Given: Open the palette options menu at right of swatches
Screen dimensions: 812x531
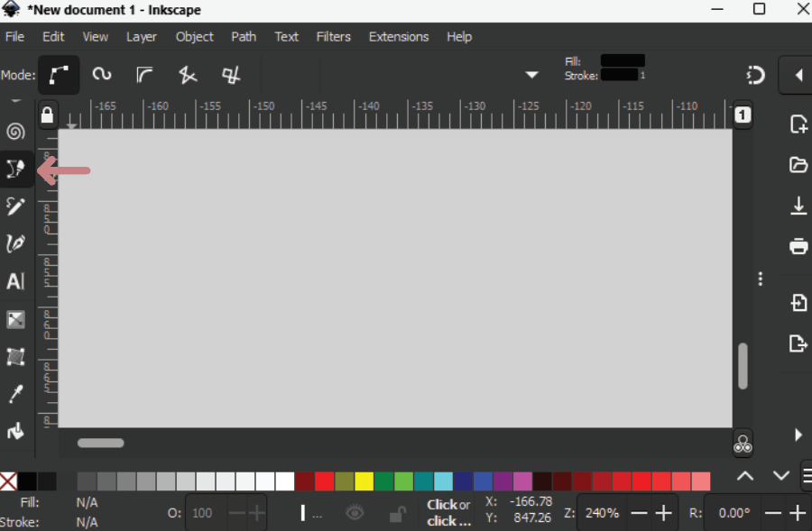Looking at the screenshot, I should point(806,477).
